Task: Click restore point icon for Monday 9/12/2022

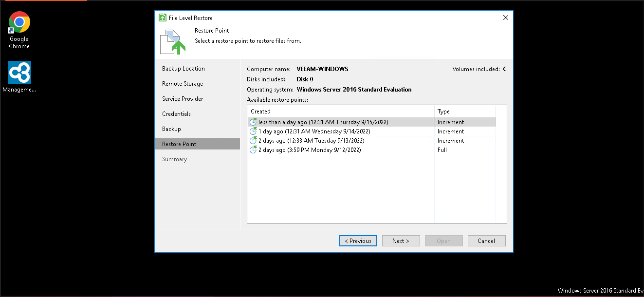Action: tap(253, 150)
